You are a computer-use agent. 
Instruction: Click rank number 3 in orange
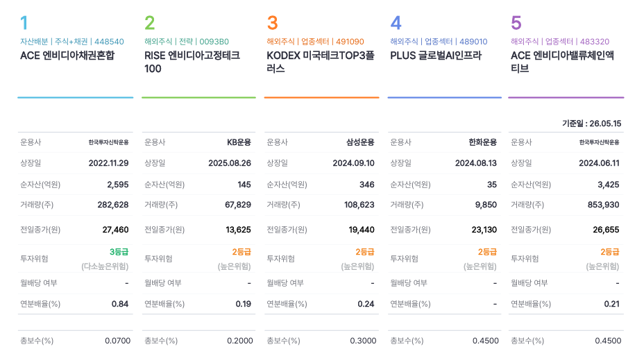tap(272, 23)
